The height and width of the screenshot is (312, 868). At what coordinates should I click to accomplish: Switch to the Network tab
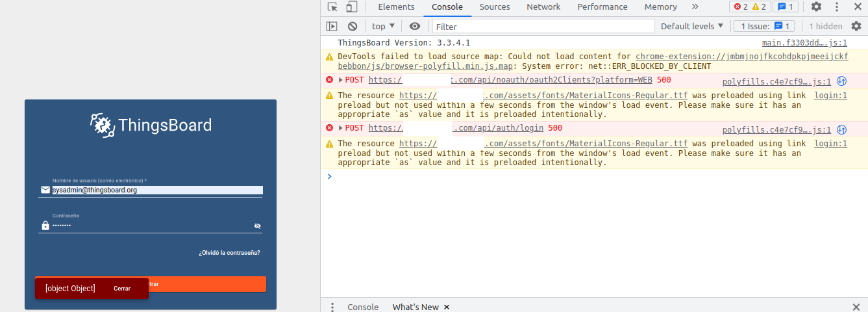click(543, 7)
